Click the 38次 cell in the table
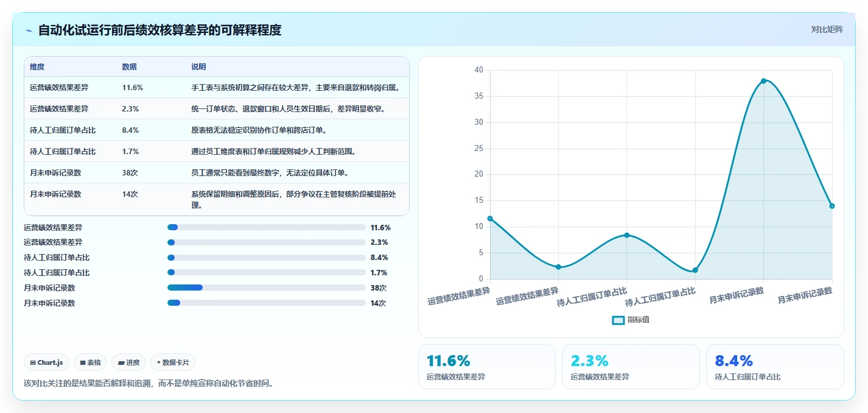Viewport: 868px width, 413px height. pos(130,173)
